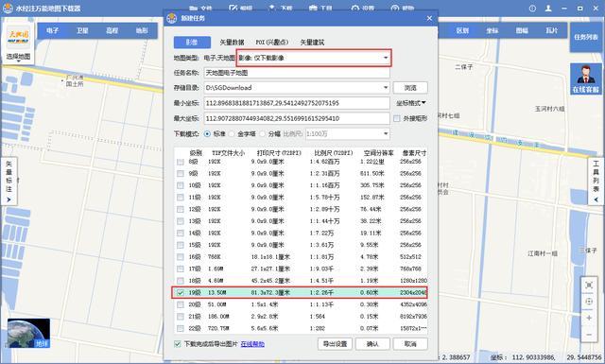This screenshot has height=364, width=605.
Task: Check the 8级 level checkbox
Action: coord(181,162)
